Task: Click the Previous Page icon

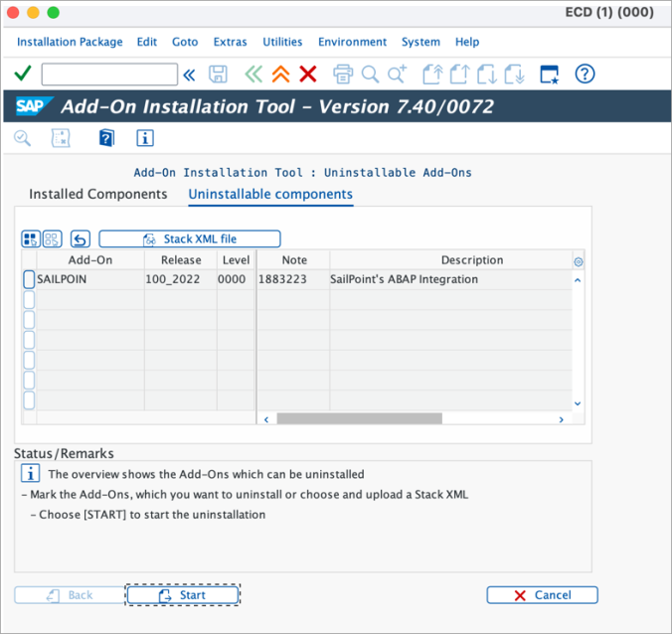Action: [x=459, y=74]
